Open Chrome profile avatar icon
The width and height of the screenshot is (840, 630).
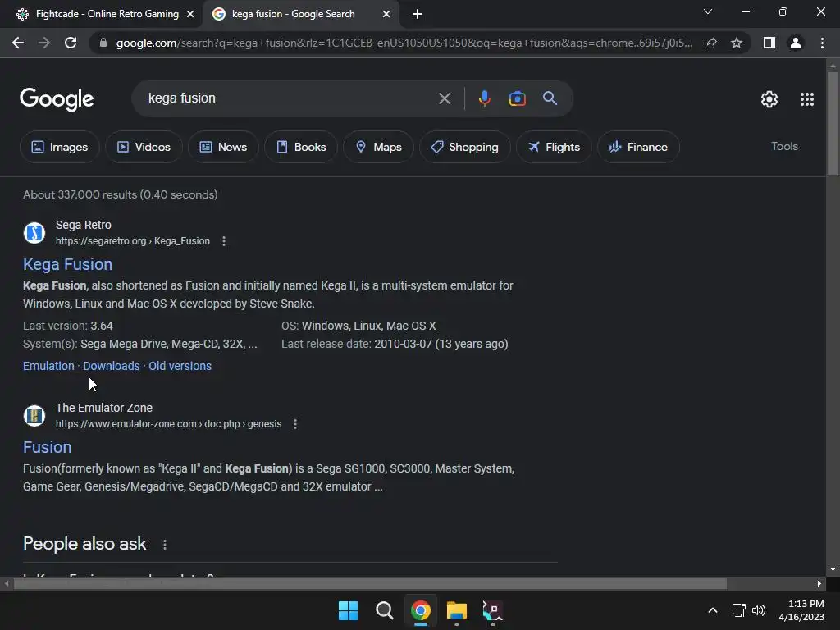click(796, 43)
